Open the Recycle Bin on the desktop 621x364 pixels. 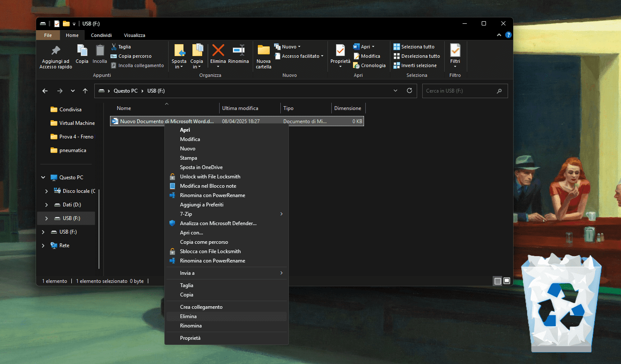561,302
